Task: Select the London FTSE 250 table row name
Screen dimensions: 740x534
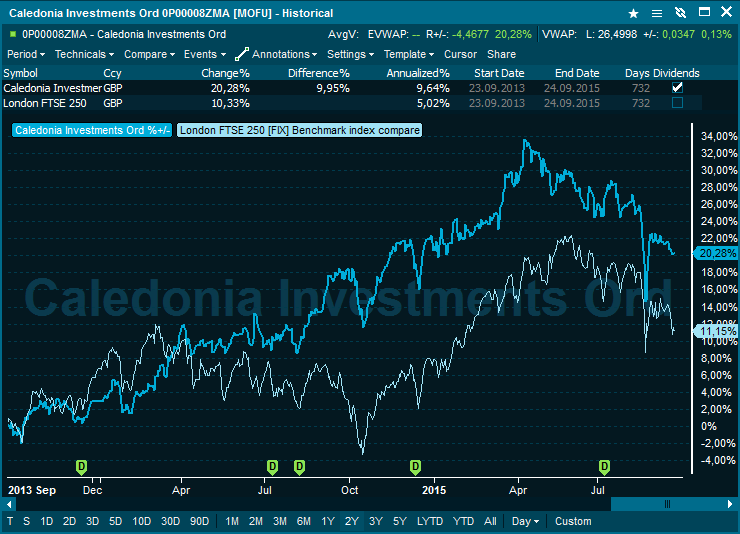Action: click(x=44, y=103)
